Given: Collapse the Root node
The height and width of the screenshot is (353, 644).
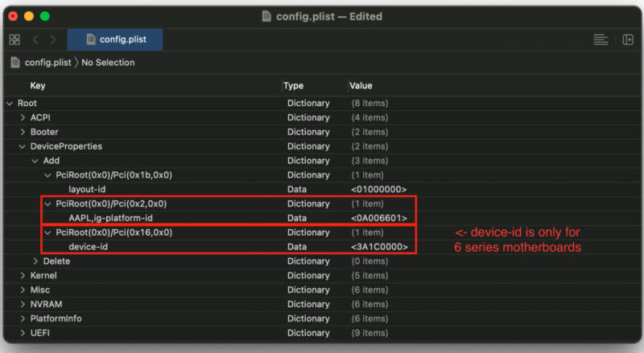Looking at the screenshot, I should tap(10, 104).
